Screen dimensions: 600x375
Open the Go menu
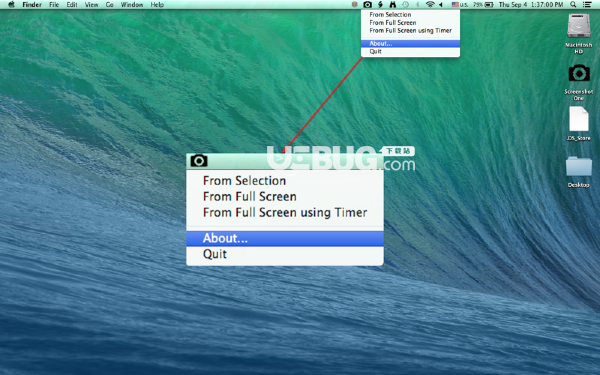click(109, 5)
